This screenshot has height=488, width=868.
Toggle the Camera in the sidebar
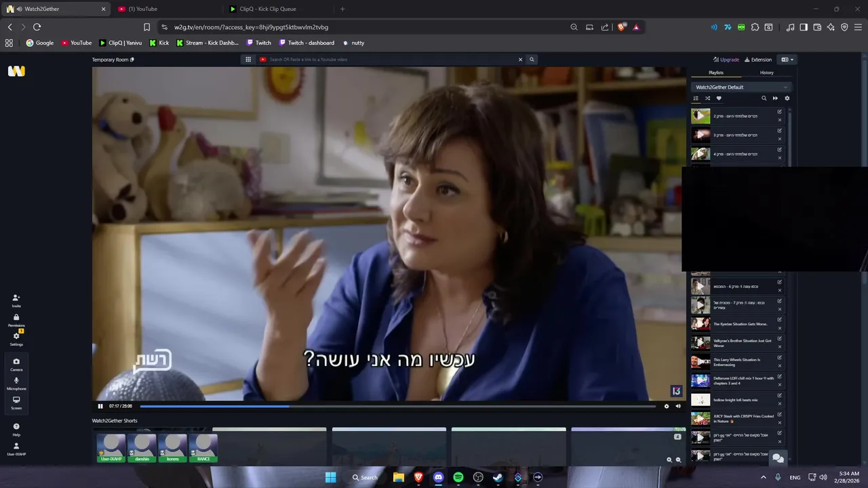(16, 364)
